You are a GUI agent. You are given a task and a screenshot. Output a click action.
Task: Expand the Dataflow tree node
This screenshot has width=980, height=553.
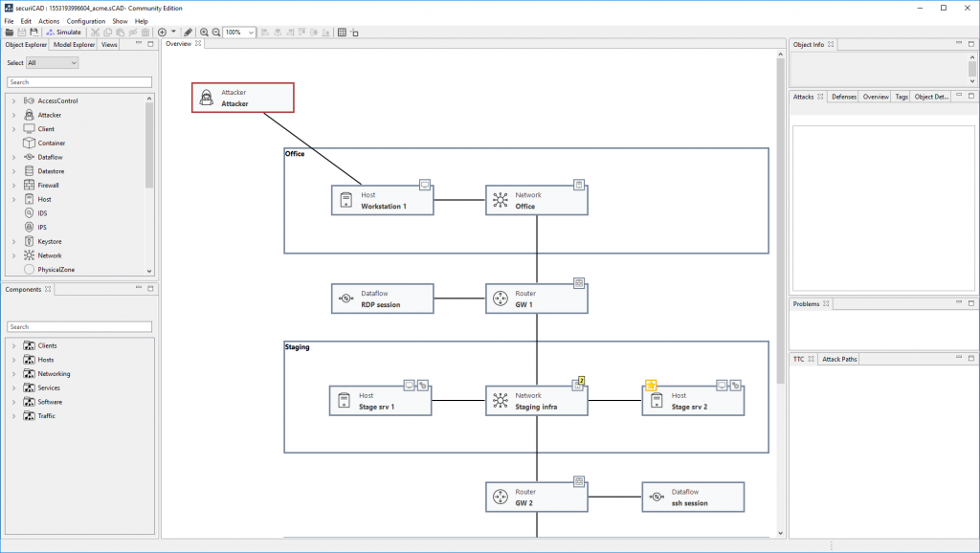point(13,157)
